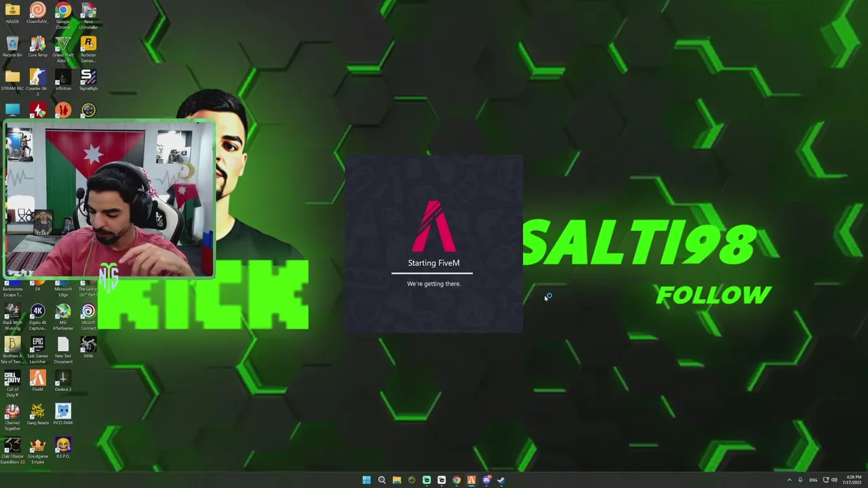Launch Clair Obscur Expedition 33 shortcut
The height and width of the screenshot is (488, 868).
[12, 451]
